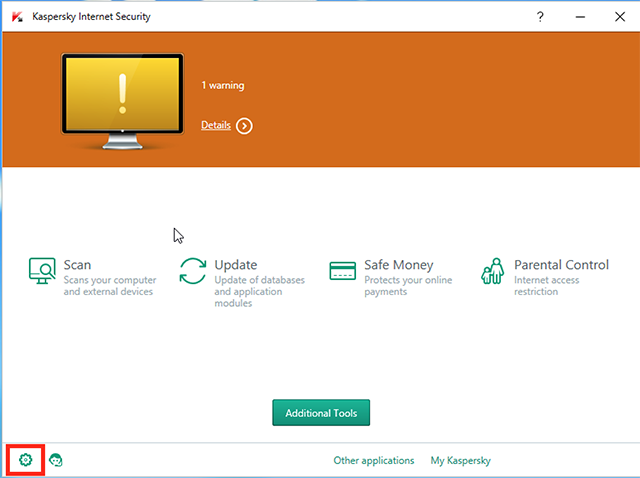The height and width of the screenshot is (478, 640).
Task: Click 'Internet access restriction' description
Action: point(547,286)
